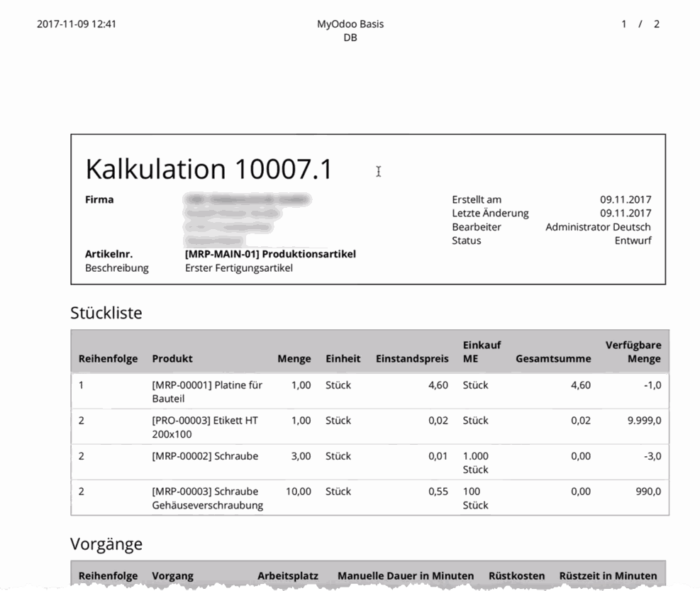Click the DB text in the header
Image resolution: width=700 pixels, height=591 pixels.
click(x=350, y=38)
